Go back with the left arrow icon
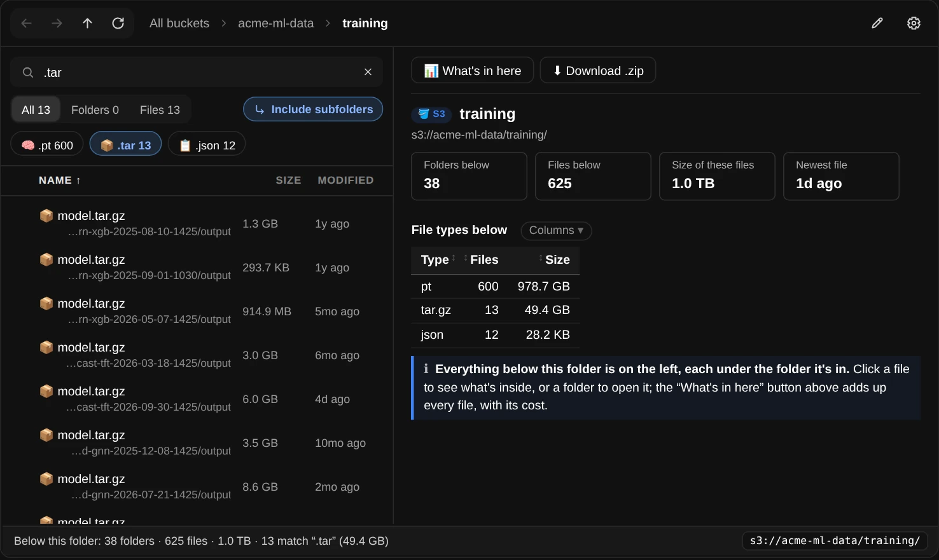The image size is (939, 560). point(26,24)
